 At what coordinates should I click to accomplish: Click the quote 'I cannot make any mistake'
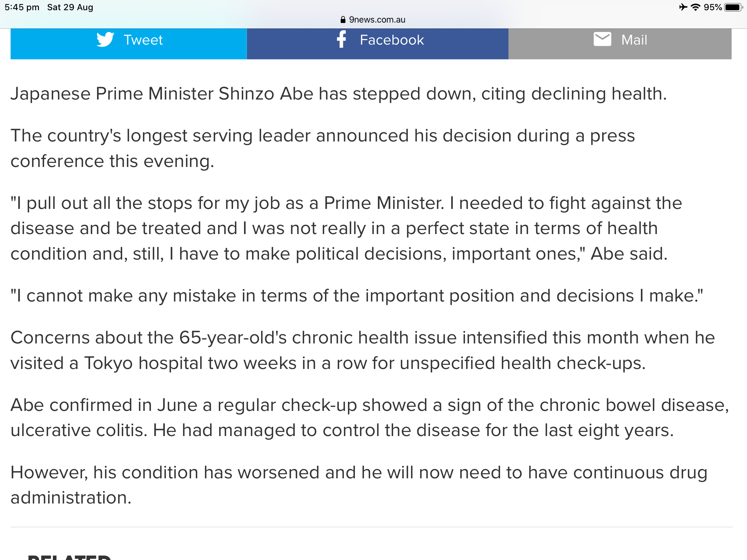point(357,296)
